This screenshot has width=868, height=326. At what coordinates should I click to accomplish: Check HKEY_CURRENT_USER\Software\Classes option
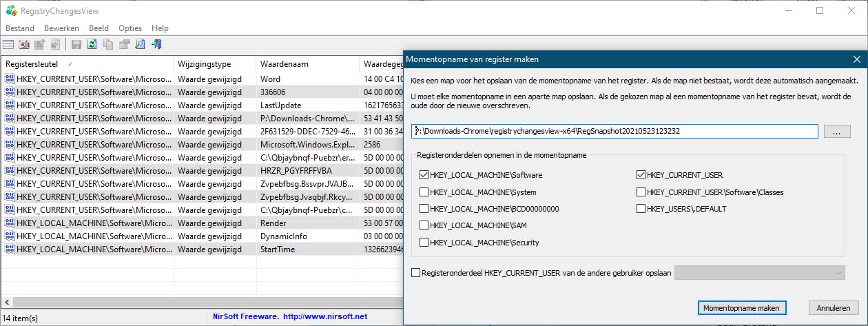641,192
